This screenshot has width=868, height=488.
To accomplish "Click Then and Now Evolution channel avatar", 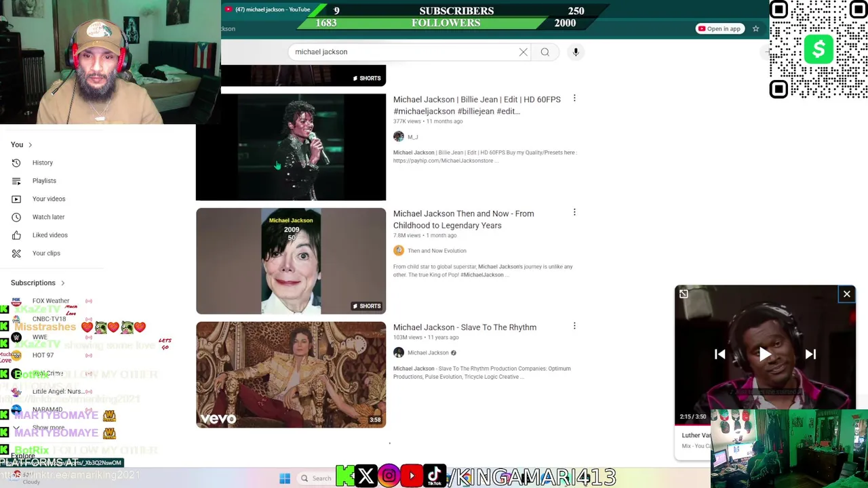I will [x=399, y=251].
